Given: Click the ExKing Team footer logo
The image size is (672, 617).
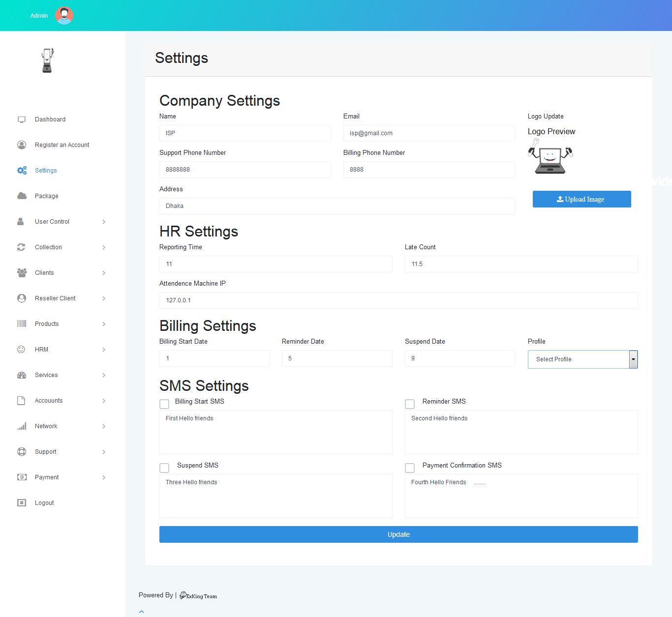Looking at the screenshot, I should [198, 596].
